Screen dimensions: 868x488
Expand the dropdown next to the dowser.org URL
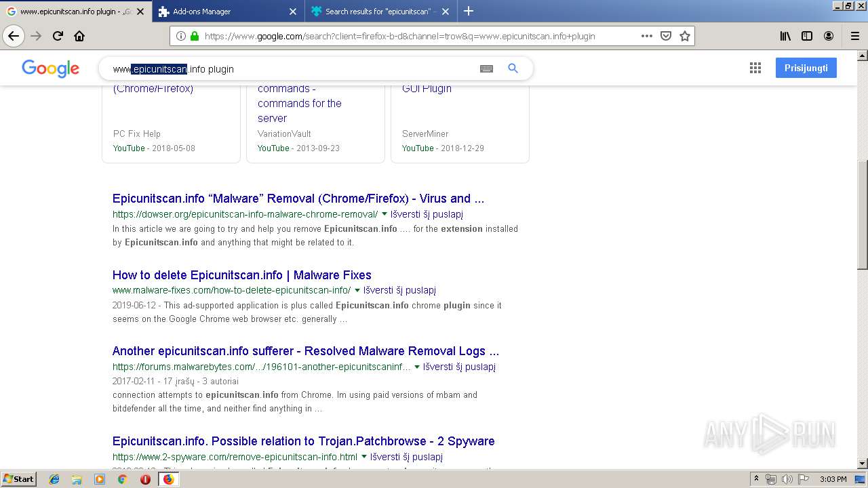point(384,214)
